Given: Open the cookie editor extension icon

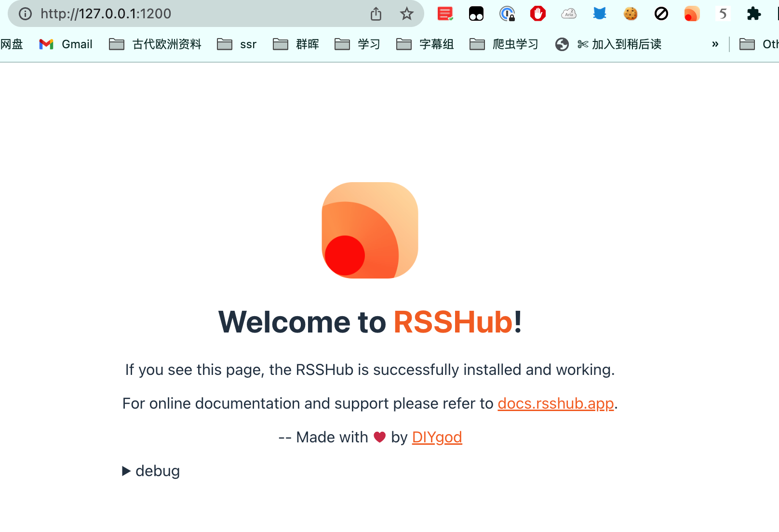Looking at the screenshot, I should [x=631, y=14].
